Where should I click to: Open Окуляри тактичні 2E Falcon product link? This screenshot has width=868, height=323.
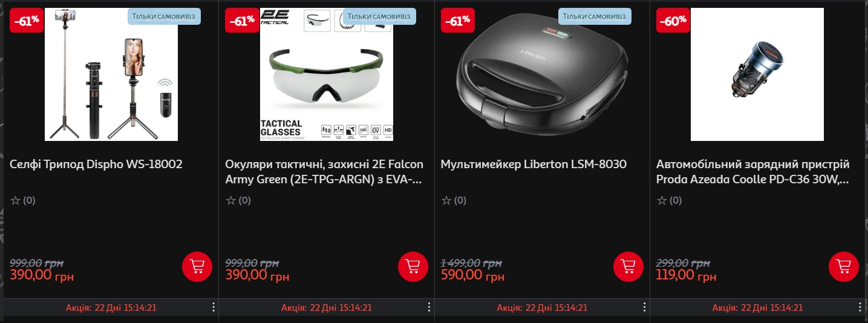coord(325,172)
